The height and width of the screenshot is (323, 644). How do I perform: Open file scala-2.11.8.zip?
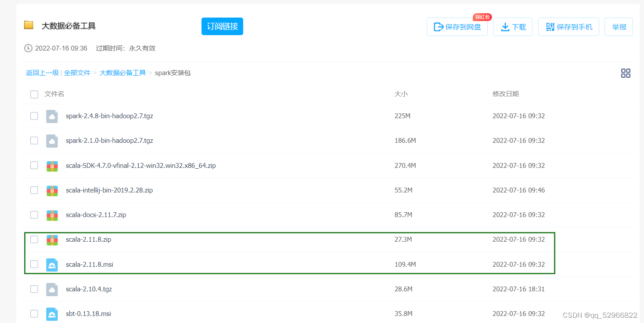click(89, 240)
